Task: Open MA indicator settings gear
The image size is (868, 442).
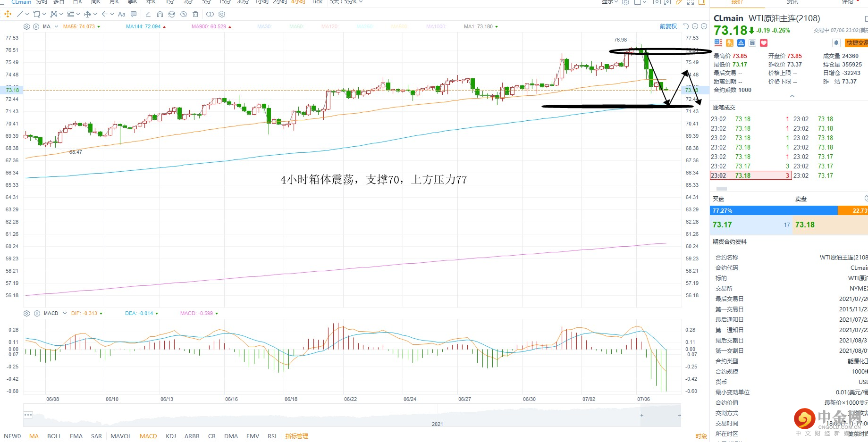Action: point(27,26)
